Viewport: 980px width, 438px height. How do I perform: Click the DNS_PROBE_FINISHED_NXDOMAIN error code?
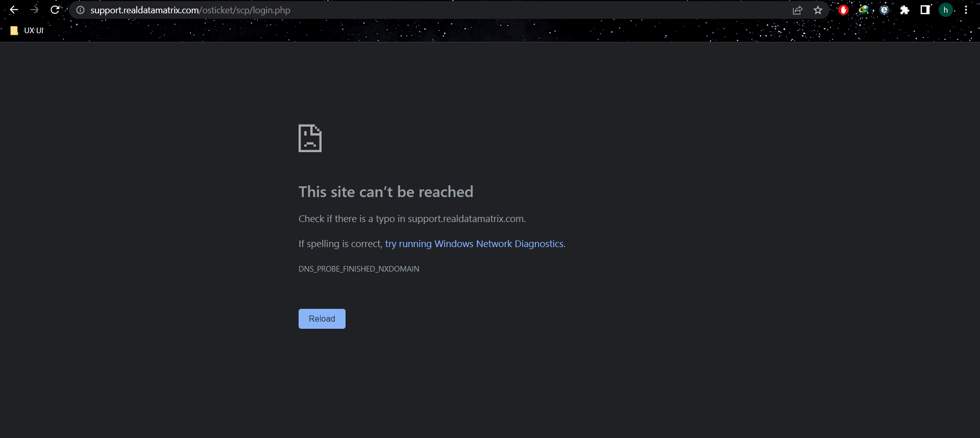coord(358,269)
